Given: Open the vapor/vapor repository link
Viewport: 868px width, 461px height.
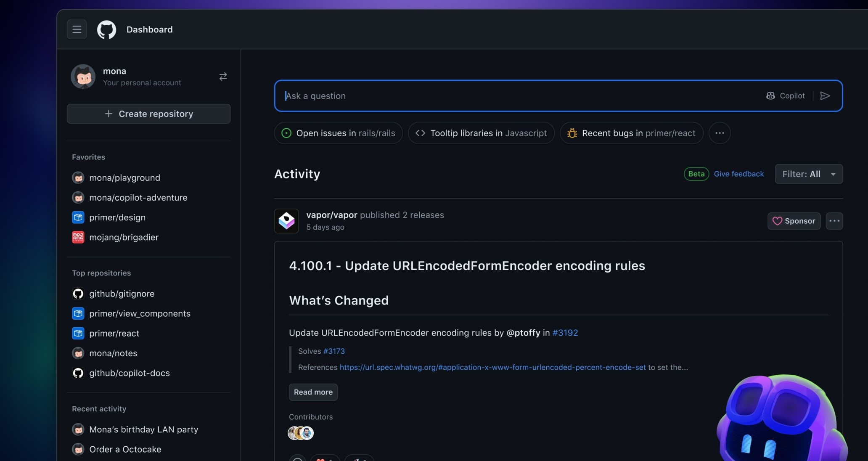Looking at the screenshot, I should click(332, 215).
